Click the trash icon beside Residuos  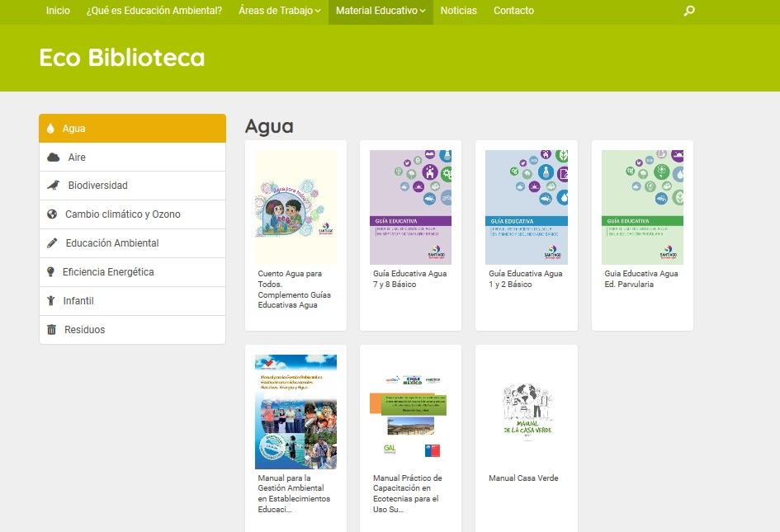click(51, 329)
